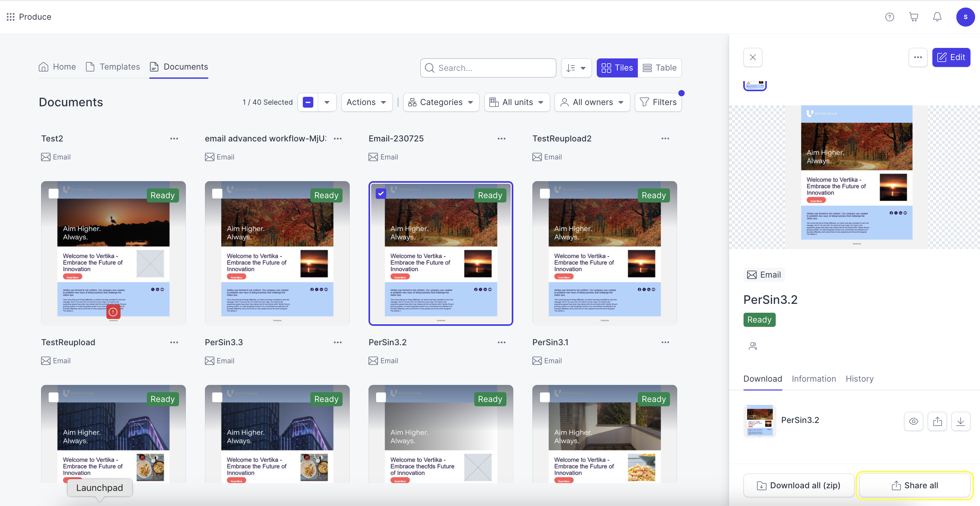Check the second tile in bottom row
The height and width of the screenshot is (506, 980).
pos(217,397)
